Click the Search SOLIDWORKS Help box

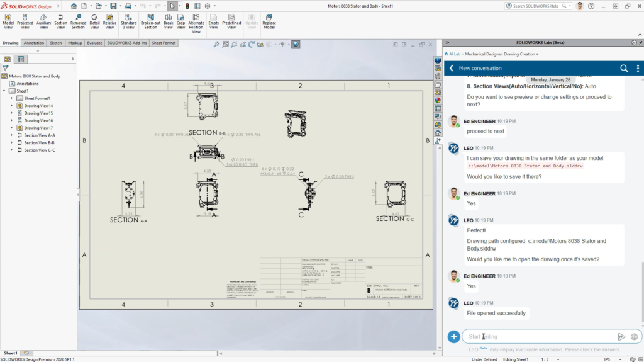pyautogui.click(x=538, y=6)
